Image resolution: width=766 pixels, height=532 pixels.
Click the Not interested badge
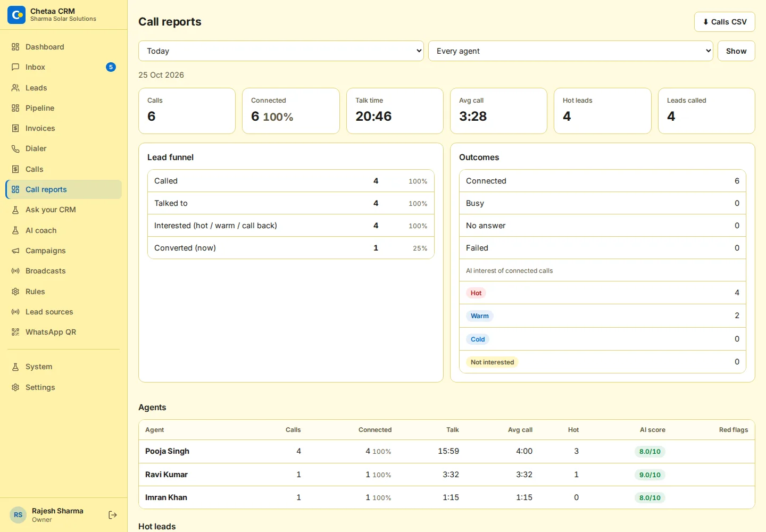[493, 362]
